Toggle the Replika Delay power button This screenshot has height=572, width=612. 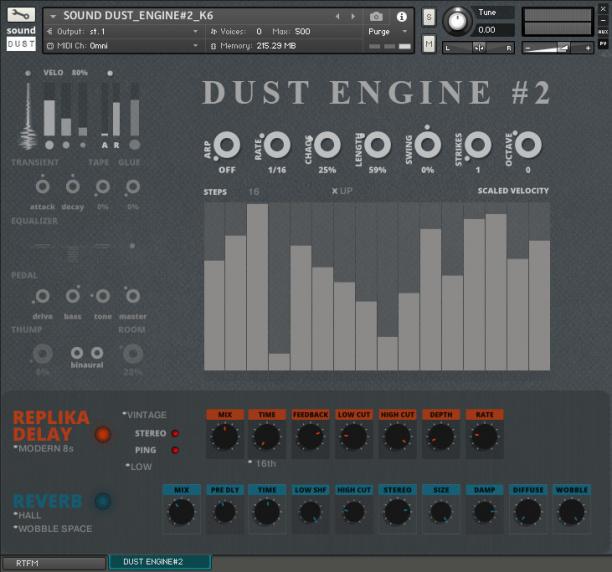coord(103,434)
